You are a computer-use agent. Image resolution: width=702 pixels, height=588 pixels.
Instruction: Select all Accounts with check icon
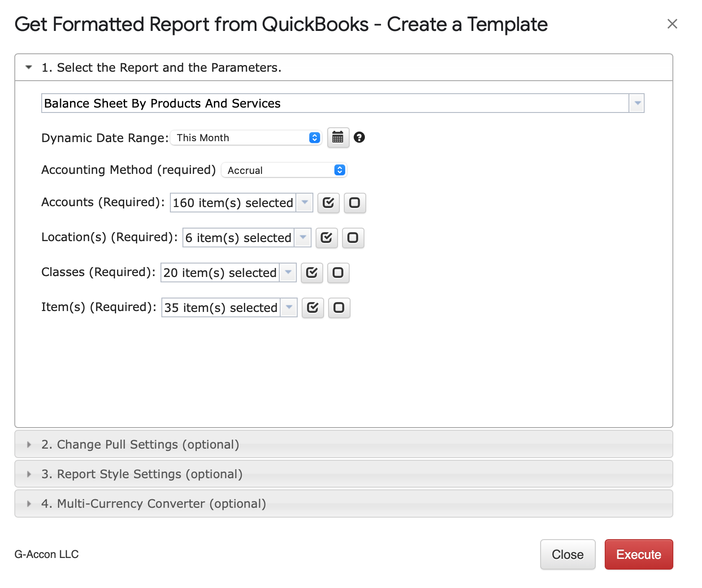click(329, 203)
